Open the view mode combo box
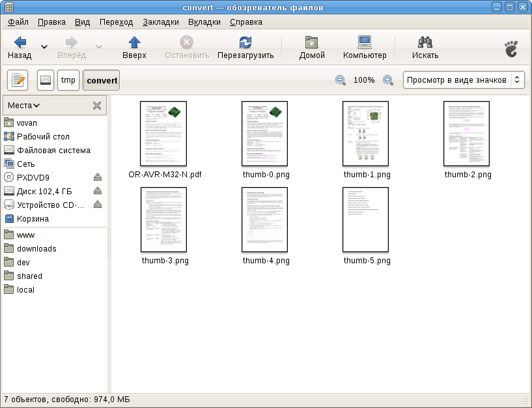This screenshot has width=532, height=408. pos(463,80)
